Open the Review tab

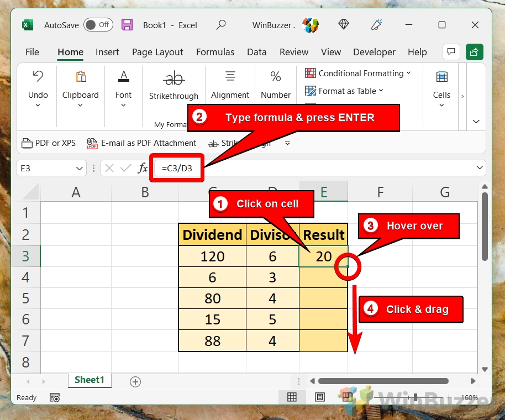(x=294, y=52)
